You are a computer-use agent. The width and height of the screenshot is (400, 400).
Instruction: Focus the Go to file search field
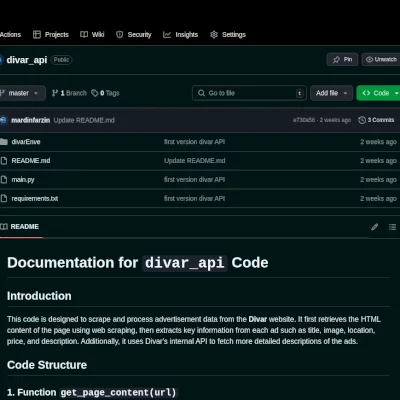(x=249, y=93)
